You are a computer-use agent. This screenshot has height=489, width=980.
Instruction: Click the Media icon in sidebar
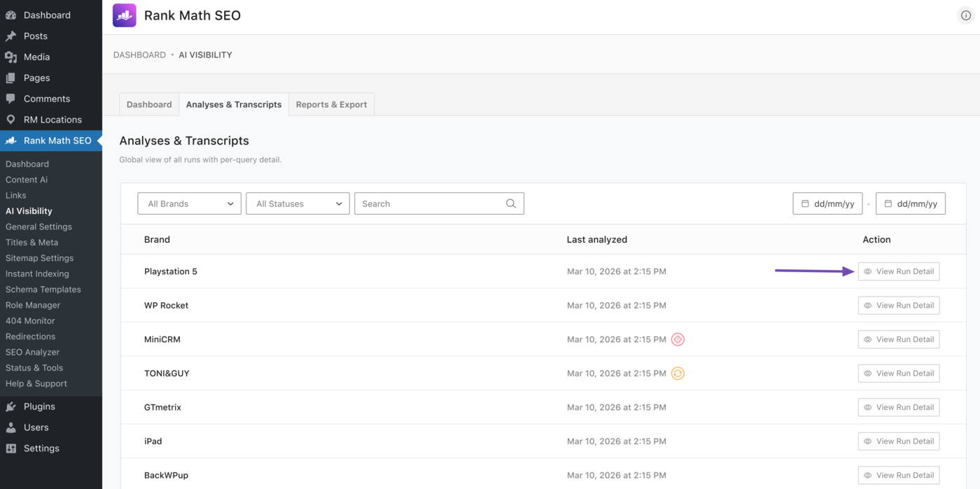pos(11,57)
